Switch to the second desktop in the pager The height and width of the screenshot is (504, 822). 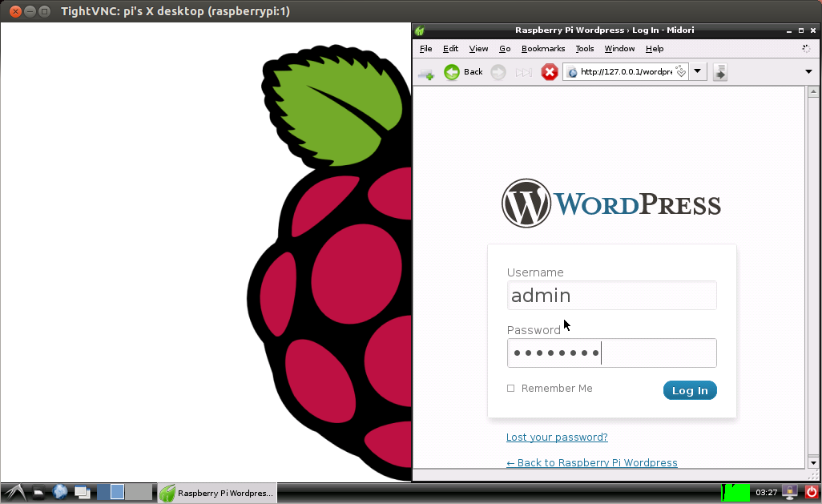[117, 492]
